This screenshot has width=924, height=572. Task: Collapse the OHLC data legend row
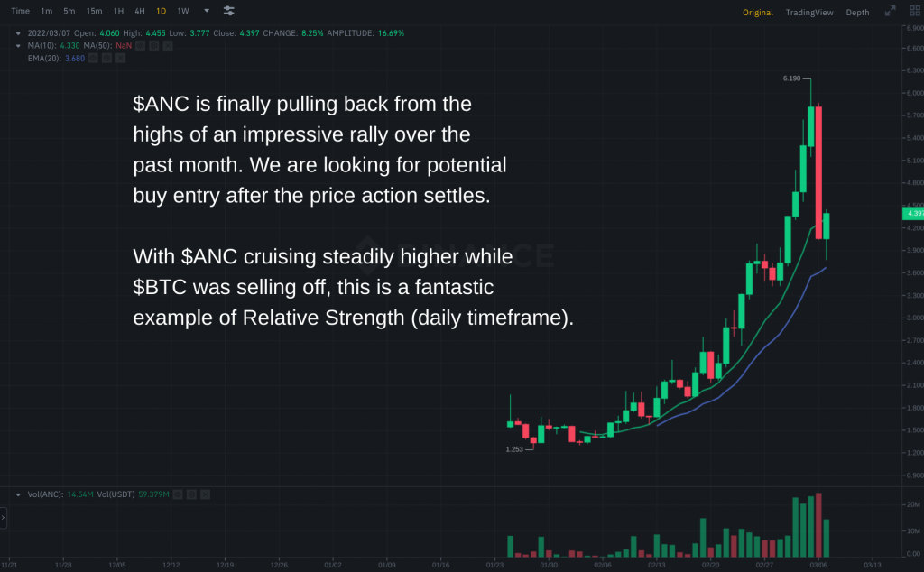point(18,33)
